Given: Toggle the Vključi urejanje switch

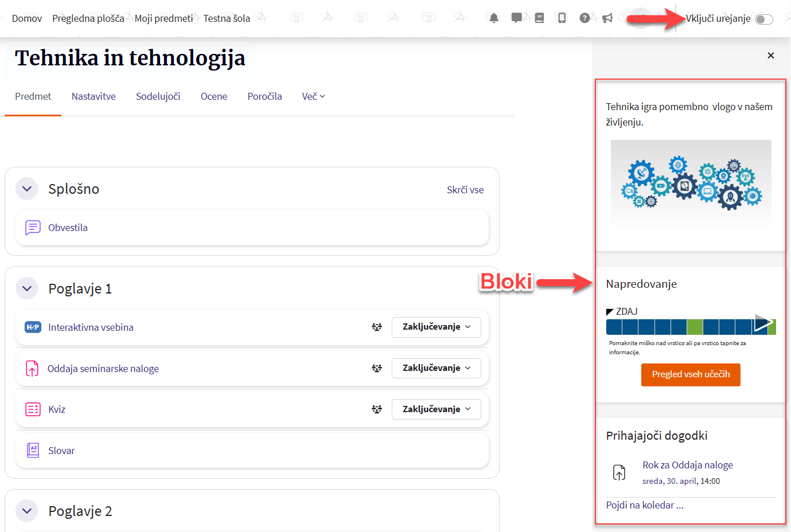Looking at the screenshot, I should (763, 19).
